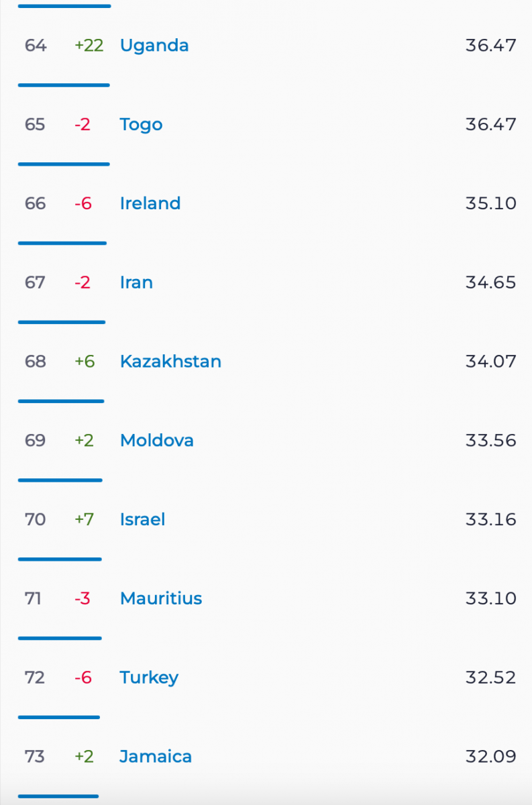Select the +6 change next to Kazakhstan
Screen dimensions: 532x805
click(85, 362)
